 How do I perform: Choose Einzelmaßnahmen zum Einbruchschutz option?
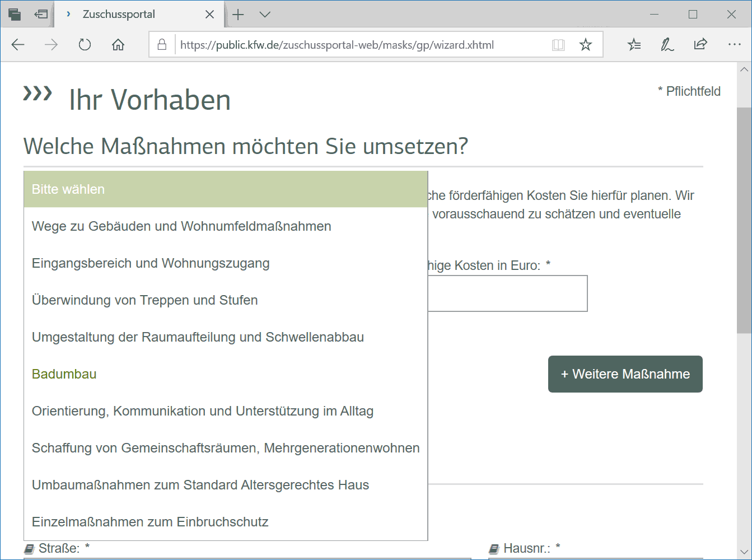click(x=150, y=522)
